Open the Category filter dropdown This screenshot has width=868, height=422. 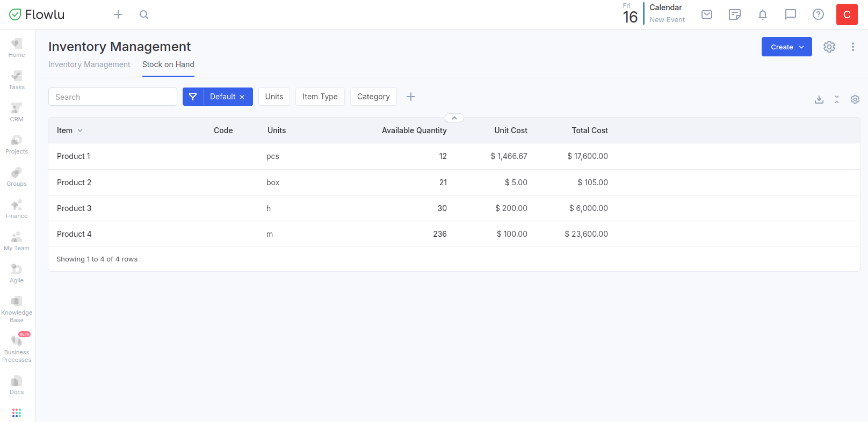(x=373, y=97)
